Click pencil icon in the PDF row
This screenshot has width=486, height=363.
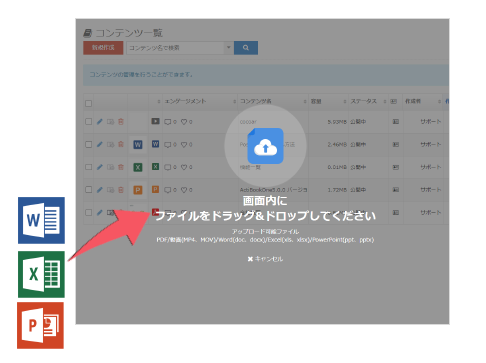click(100, 212)
